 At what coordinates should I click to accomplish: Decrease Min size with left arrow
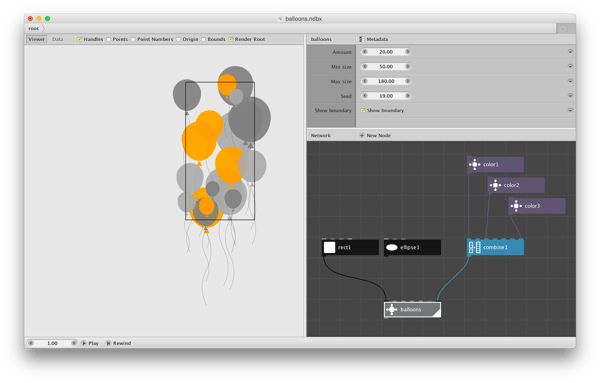point(365,67)
